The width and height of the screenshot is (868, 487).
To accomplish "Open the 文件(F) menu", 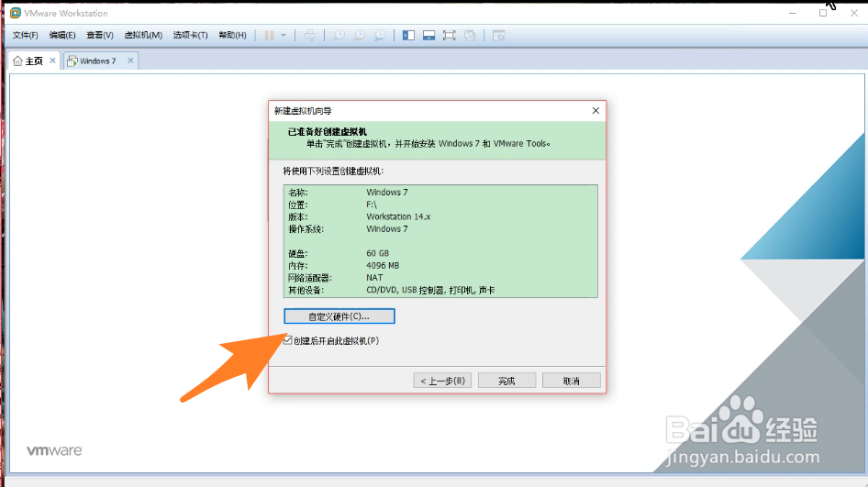I will tap(26, 36).
